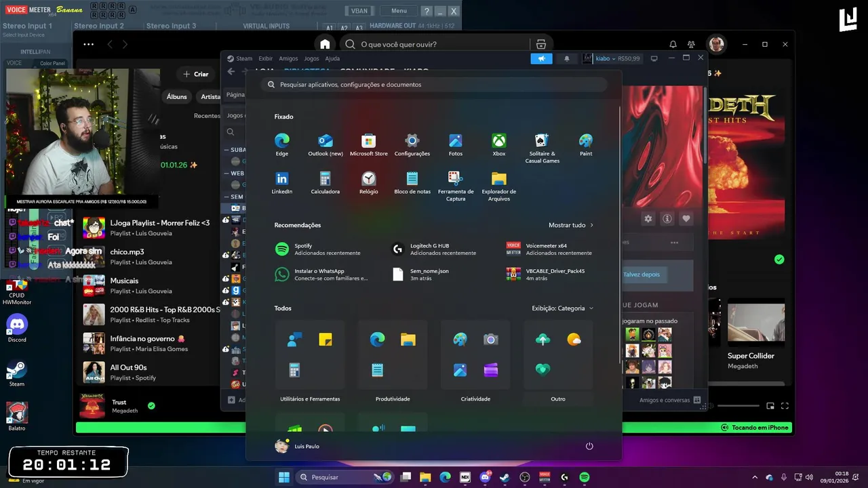Open Sem_nome.json recent file
Screen dimensions: 868x488
click(420, 274)
